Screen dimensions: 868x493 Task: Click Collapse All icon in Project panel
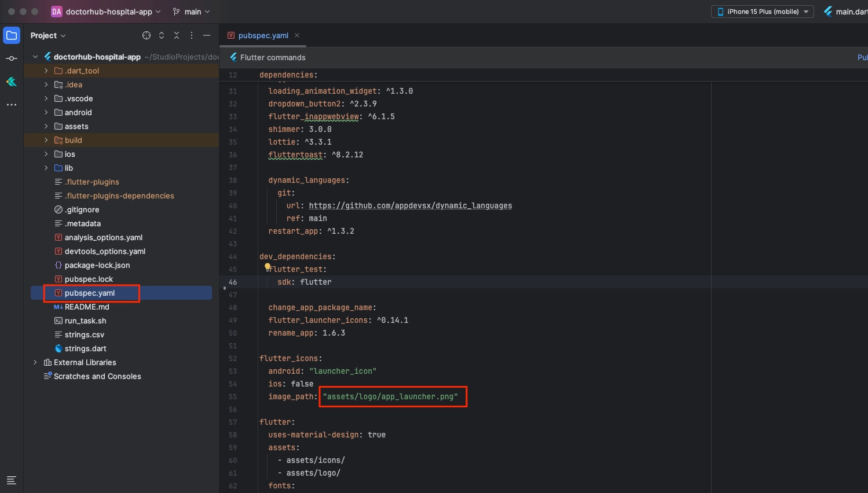(177, 35)
